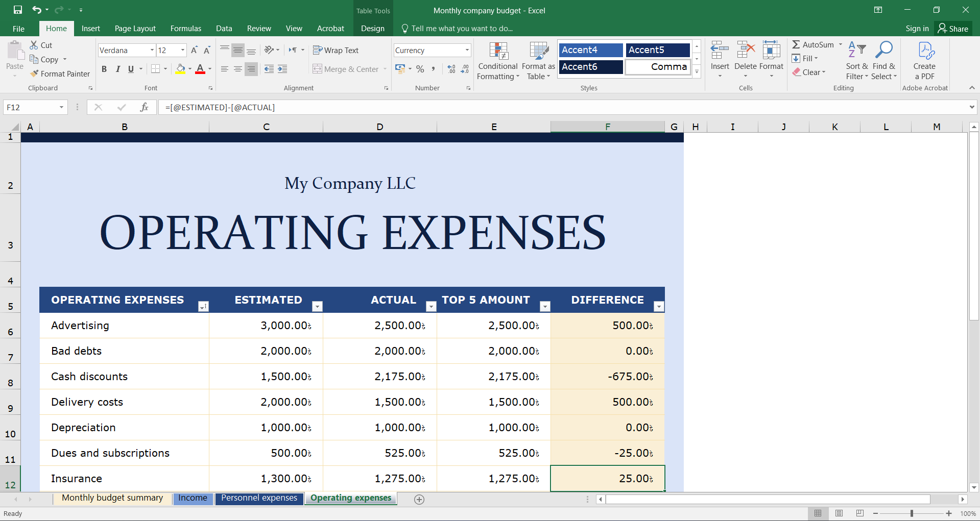
Task: Click the Insert Function fx icon
Action: click(x=144, y=107)
